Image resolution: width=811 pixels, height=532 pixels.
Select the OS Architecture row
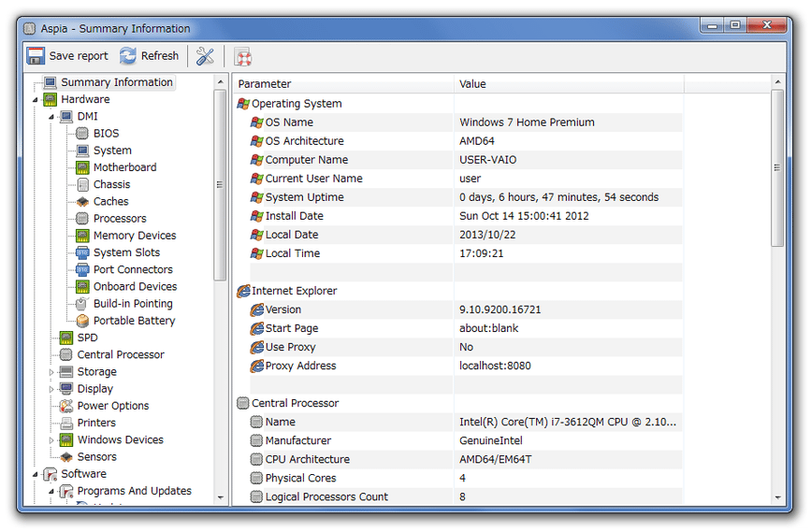pyautogui.click(x=466, y=141)
